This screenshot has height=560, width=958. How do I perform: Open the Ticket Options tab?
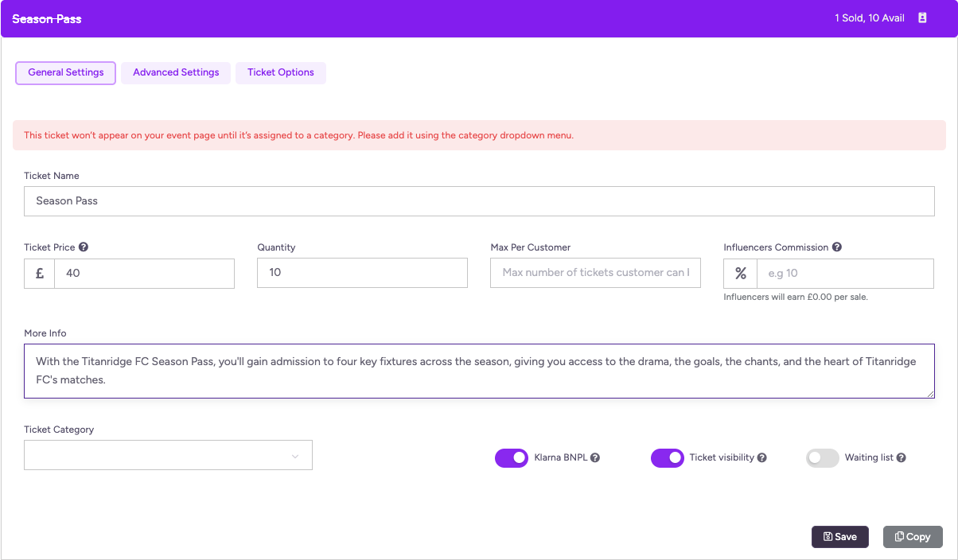(280, 72)
